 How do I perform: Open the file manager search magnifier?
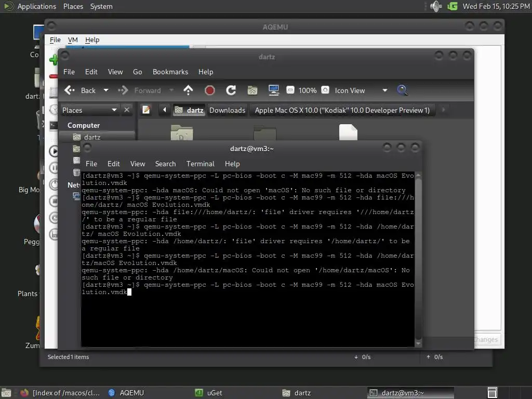pyautogui.click(x=402, y=90)
